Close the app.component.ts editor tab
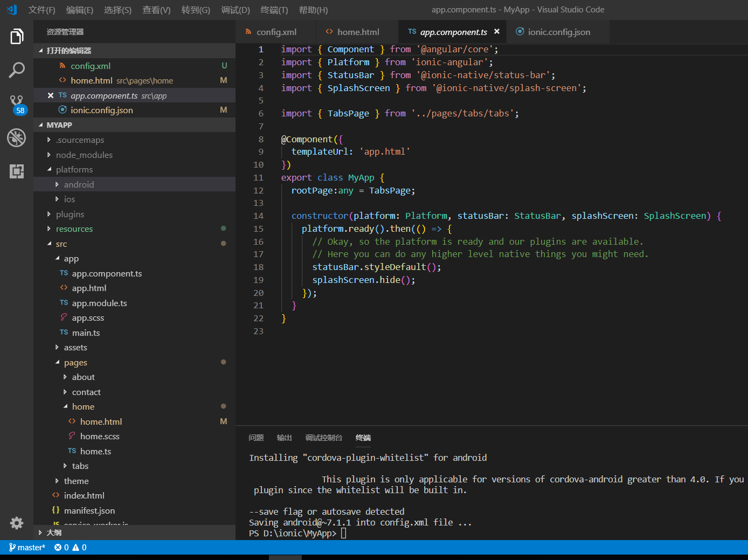The image size is (748, 560). pyautogui.click(x=497, y=32)
